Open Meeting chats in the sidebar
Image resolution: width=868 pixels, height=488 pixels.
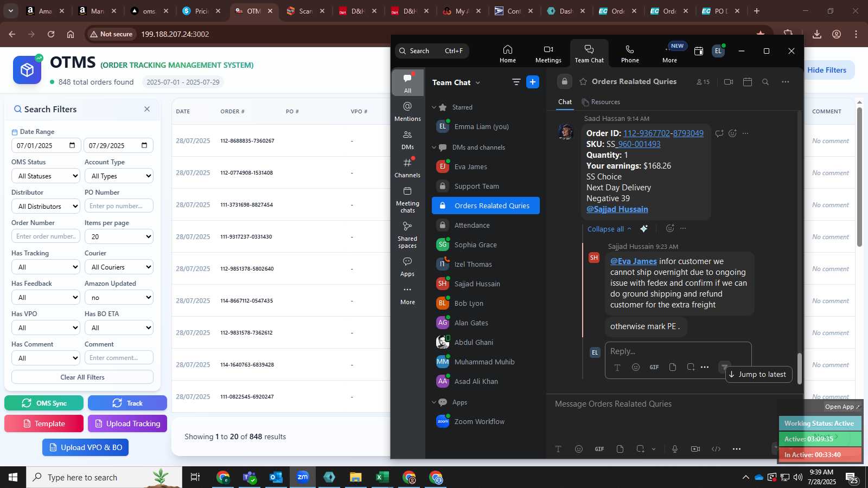point(407,199)
